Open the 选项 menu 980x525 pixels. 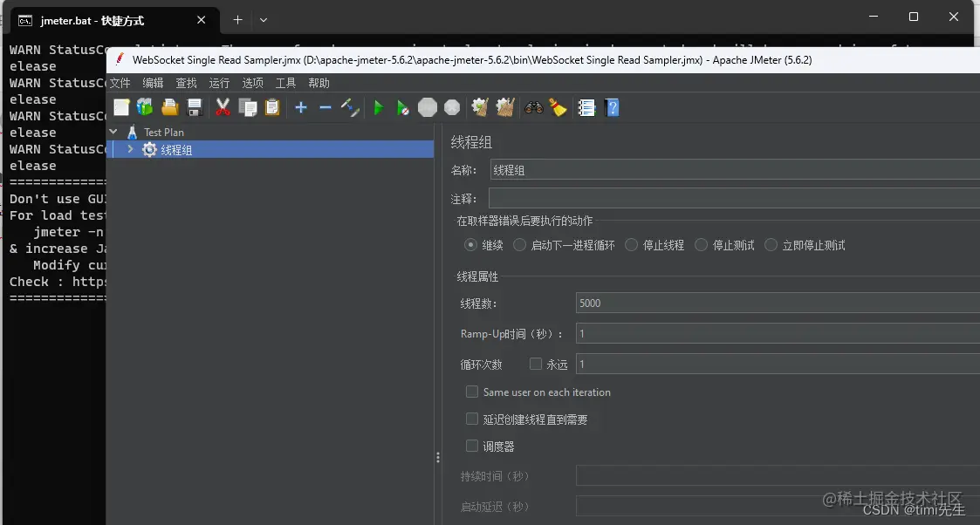coord(252,83)
